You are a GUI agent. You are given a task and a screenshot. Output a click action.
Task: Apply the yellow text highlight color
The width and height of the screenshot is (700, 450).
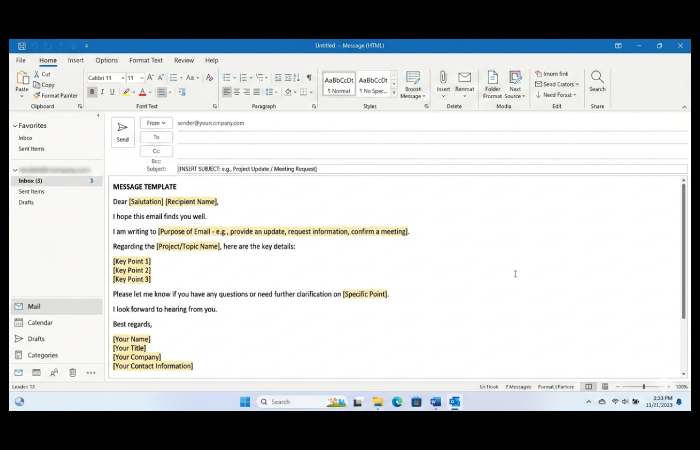tap(126, 92)
